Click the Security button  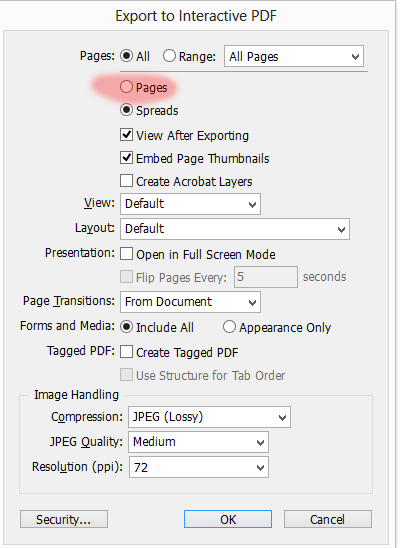point(64,519)
